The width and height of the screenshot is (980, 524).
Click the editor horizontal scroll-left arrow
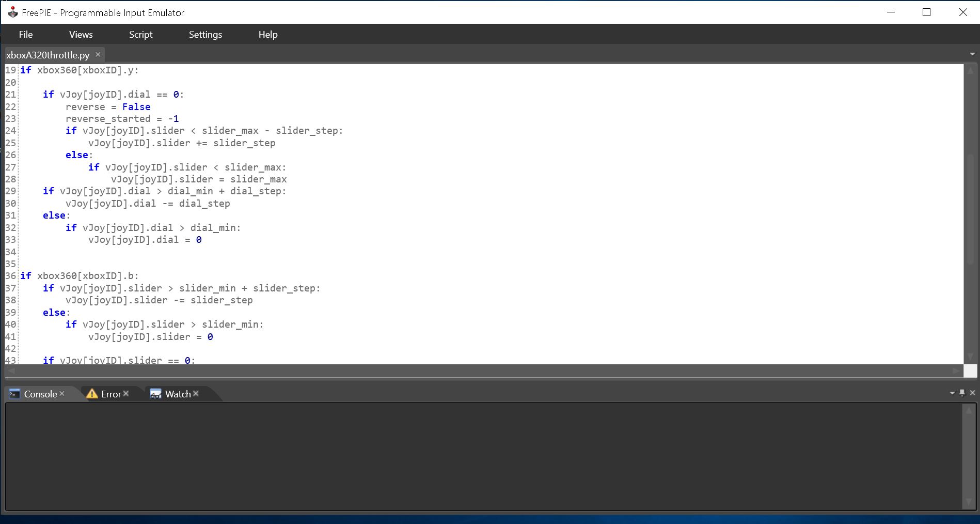pyautogui.click(x=11, y=371)
